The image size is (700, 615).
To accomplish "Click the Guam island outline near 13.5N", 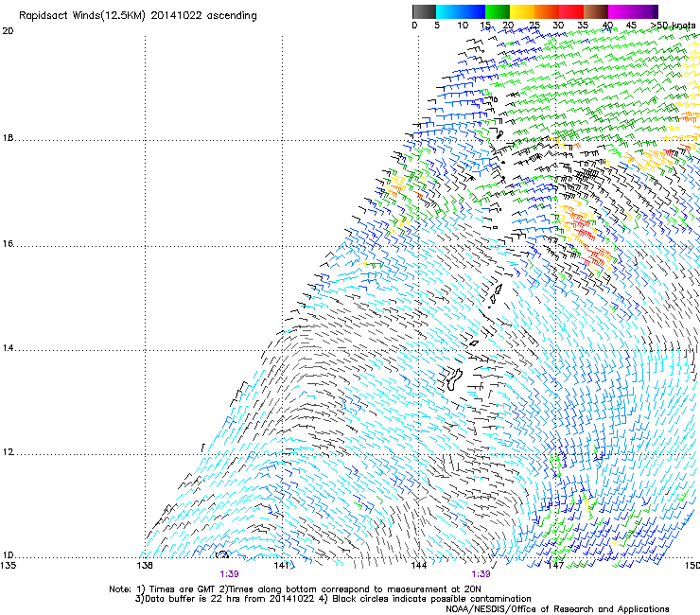I will pos(454,379).
